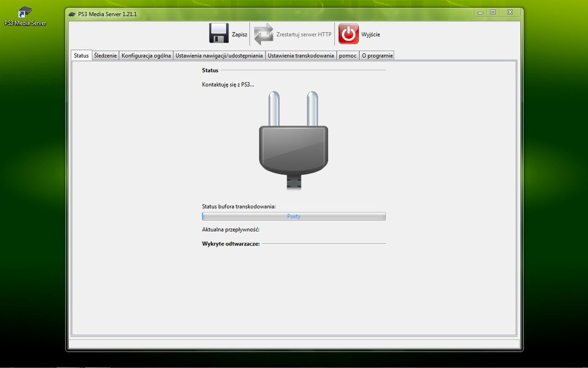Click the red power Wyjście icon

pyautogui.click(x=349, y=34)
